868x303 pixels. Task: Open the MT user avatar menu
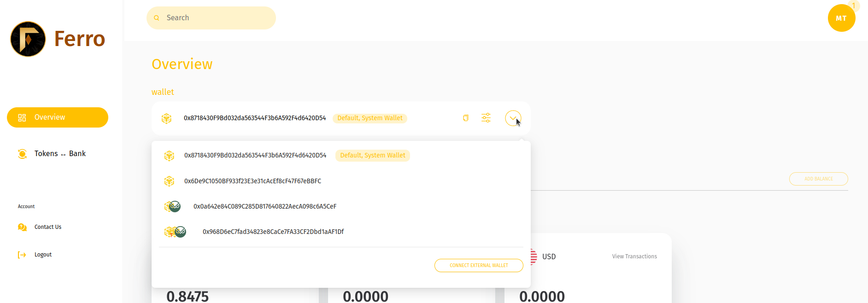[841, 18]
